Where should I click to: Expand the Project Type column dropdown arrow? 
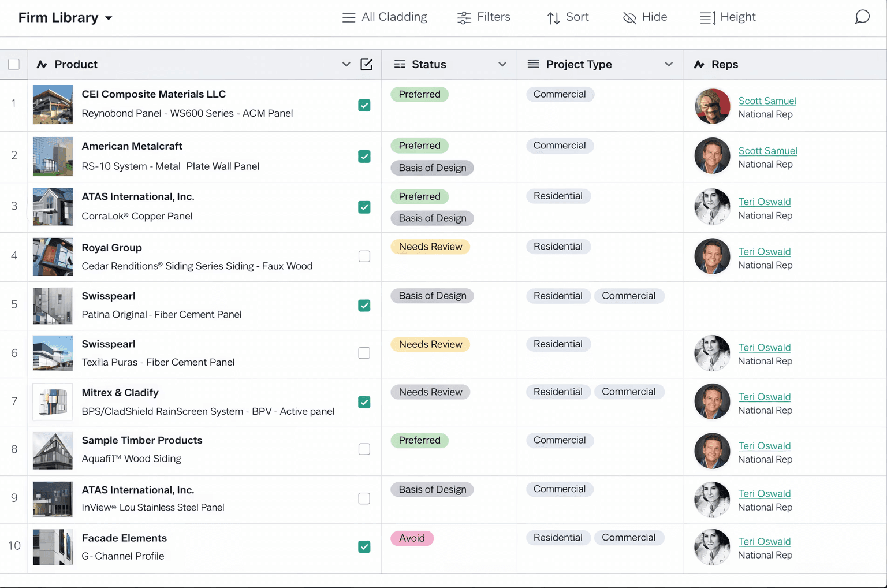669,64
